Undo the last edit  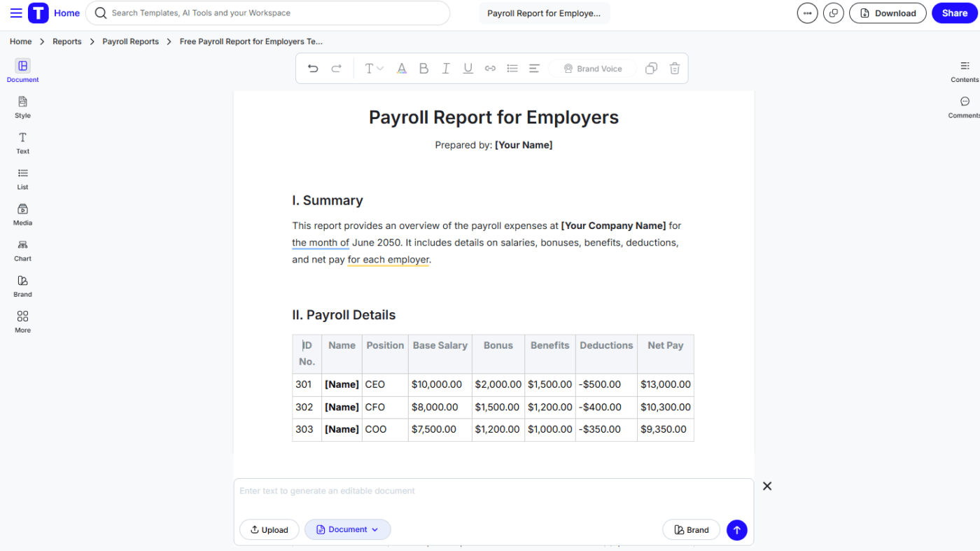pyautogui.click(x=313, y=68)
